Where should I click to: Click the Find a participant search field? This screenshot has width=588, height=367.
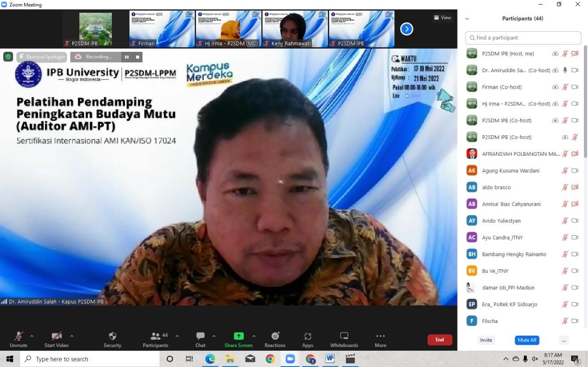523,38
